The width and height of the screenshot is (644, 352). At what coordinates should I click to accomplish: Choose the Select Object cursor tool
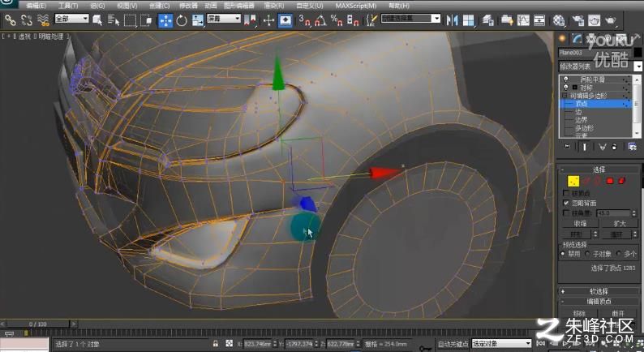98,20
